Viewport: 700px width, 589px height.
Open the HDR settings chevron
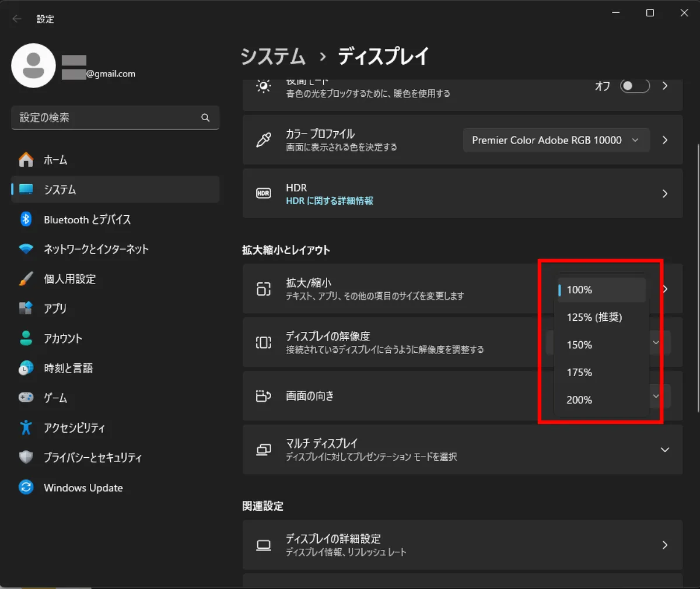point(665,194)
